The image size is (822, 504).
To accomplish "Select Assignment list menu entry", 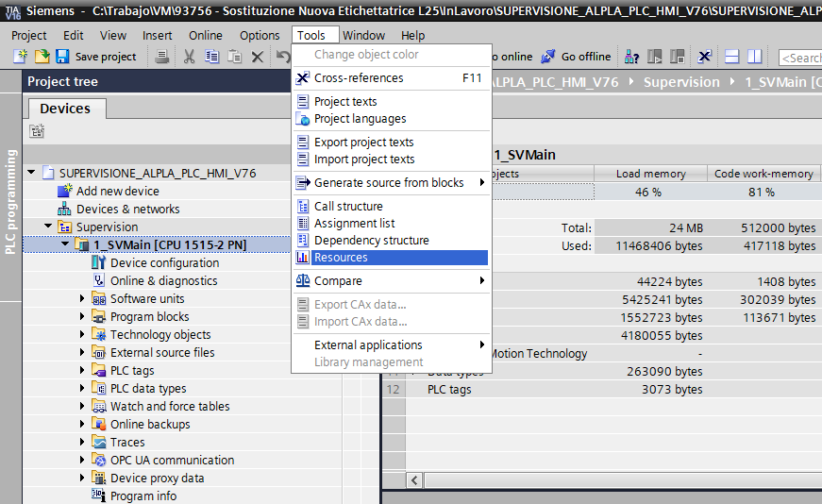I will [391, 223].
